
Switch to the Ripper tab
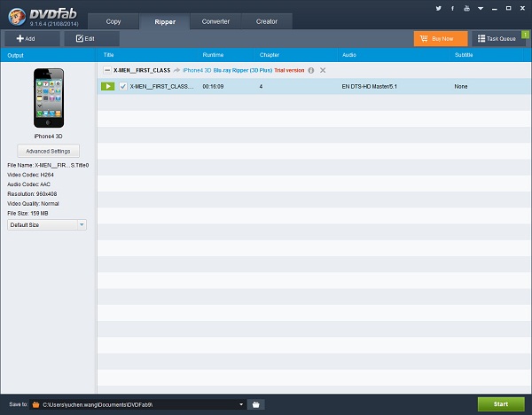165,21
